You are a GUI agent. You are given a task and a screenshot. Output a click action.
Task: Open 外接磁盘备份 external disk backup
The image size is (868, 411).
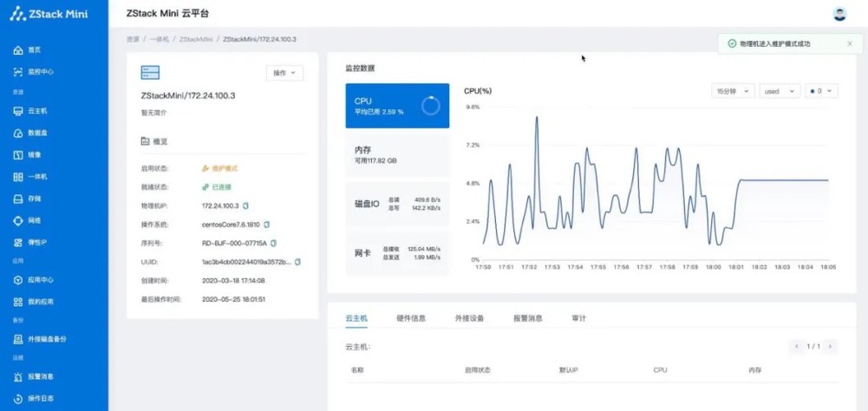pyautogui.click(x=40, y=339)
